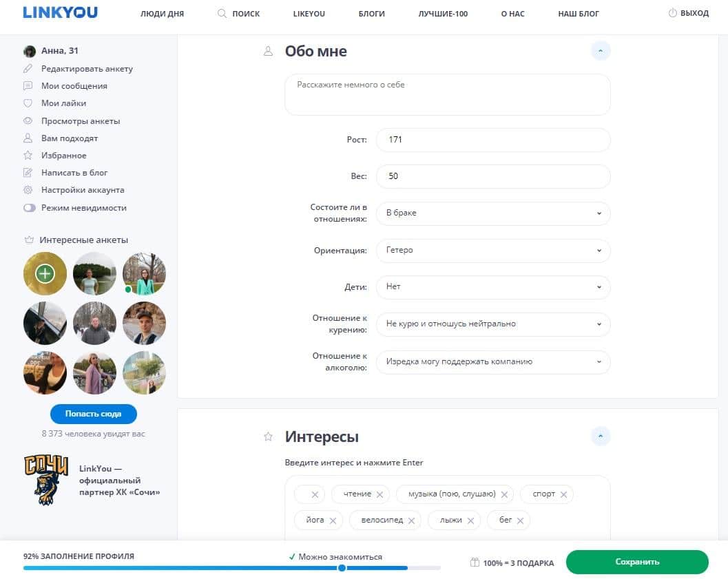
Task: Click the green Сохранить button
Action: tap(636, 562)
